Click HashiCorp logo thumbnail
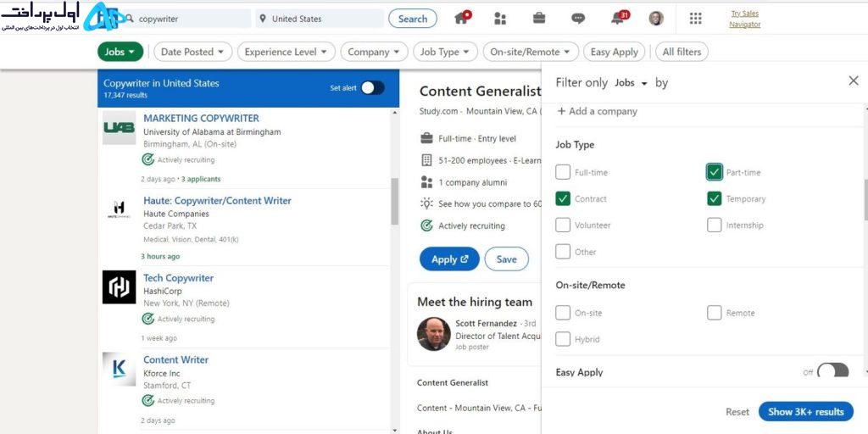This screenshot has width=868, height=434. coord(119,287)
